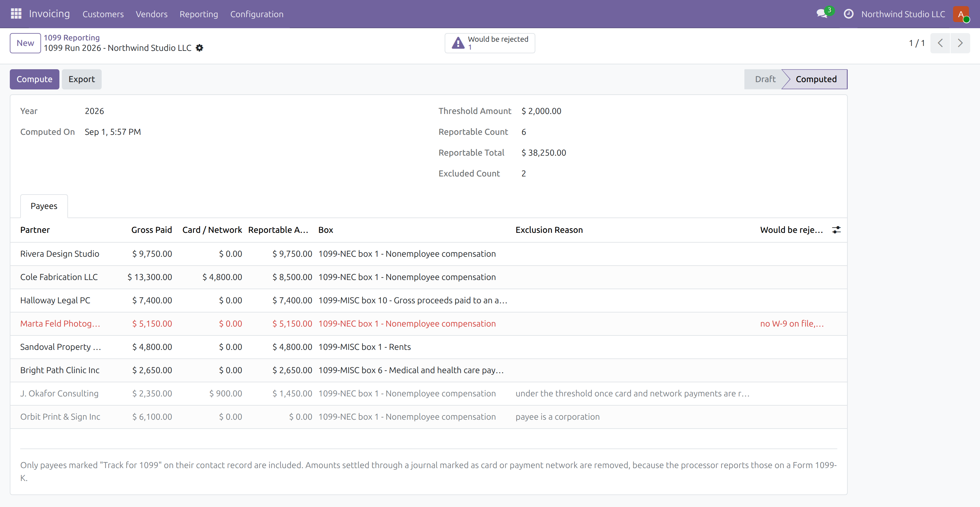Open the Would be rejected stat button

(490, 43)
